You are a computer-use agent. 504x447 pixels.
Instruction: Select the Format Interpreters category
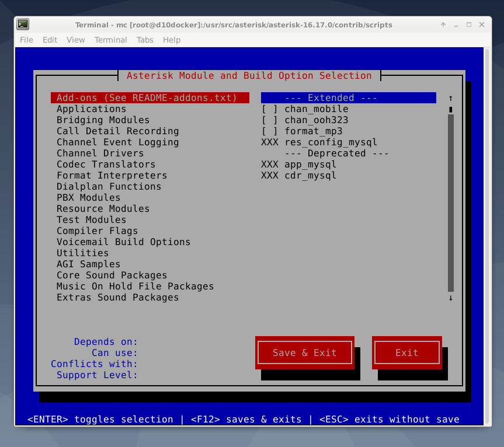tap(112, 176)
